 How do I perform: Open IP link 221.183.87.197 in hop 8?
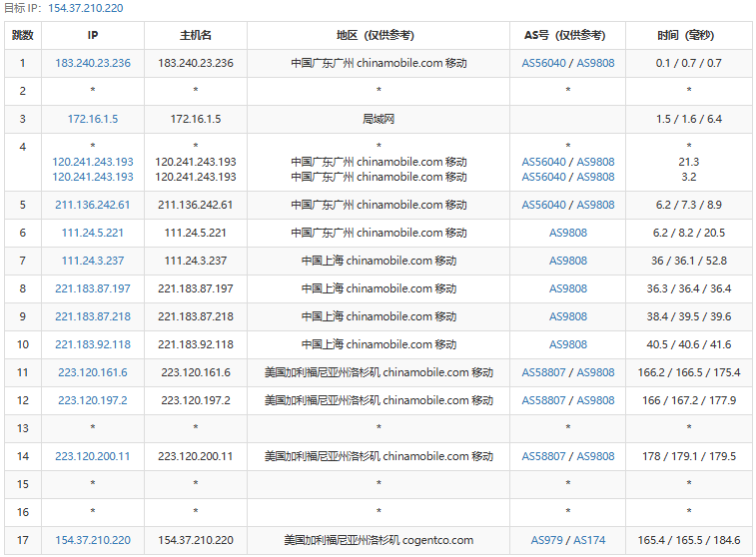(93, 288)
